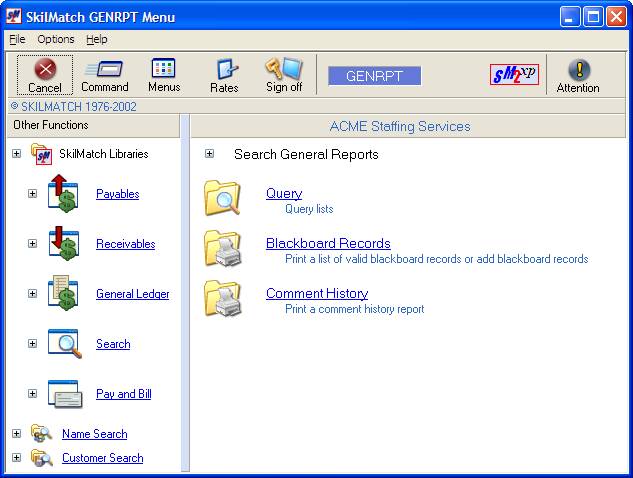The width and height of the screenshot is (633, 478).
Task: Click the Payables dollar icon
Action: (x=63, y=193)
